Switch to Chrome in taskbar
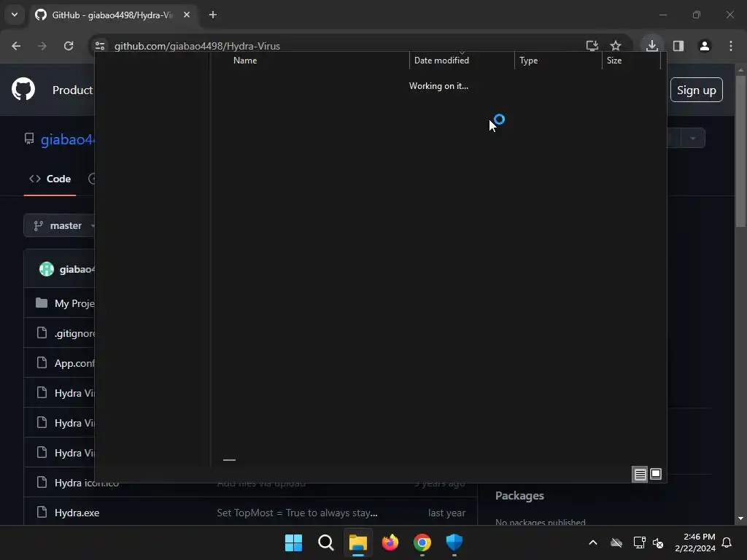Screen dimensions: 747x560 point(422,542)
